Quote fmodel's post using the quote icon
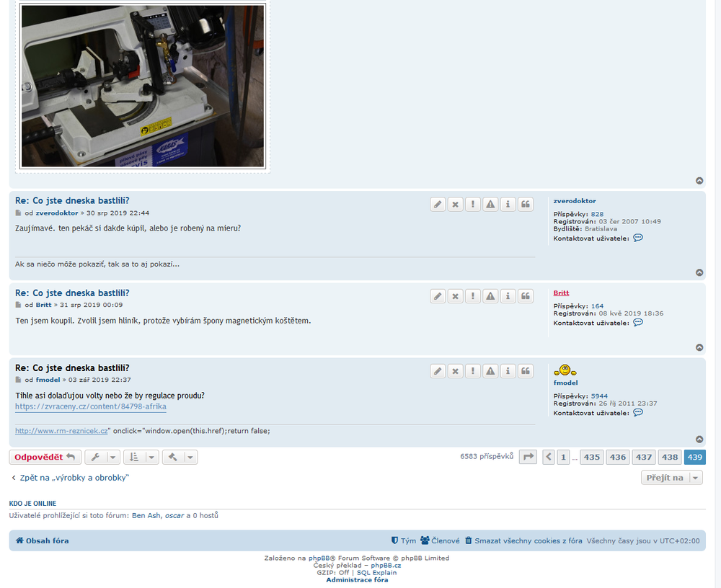Screen dimensions: 721x588 pyautogui.click(x=526, y=371)
